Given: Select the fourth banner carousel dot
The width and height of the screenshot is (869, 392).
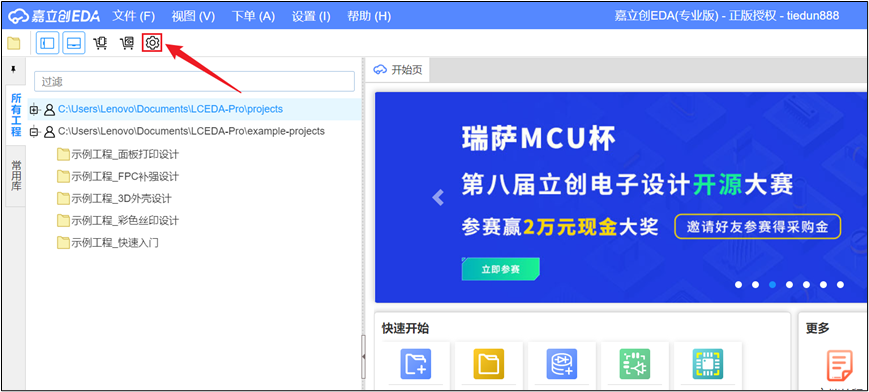Looking at the screenshot, I should click(x=789, y=284).
